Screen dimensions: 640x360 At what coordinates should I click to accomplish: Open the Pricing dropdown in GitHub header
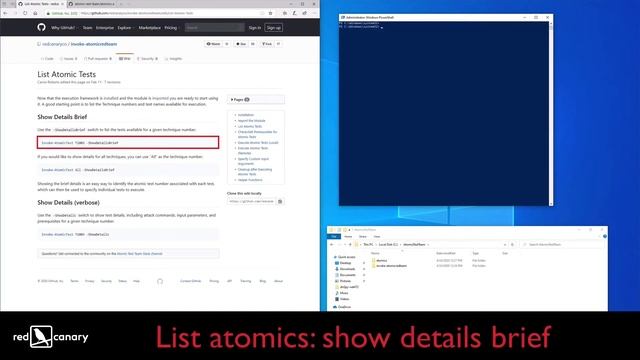click(171, 28)
